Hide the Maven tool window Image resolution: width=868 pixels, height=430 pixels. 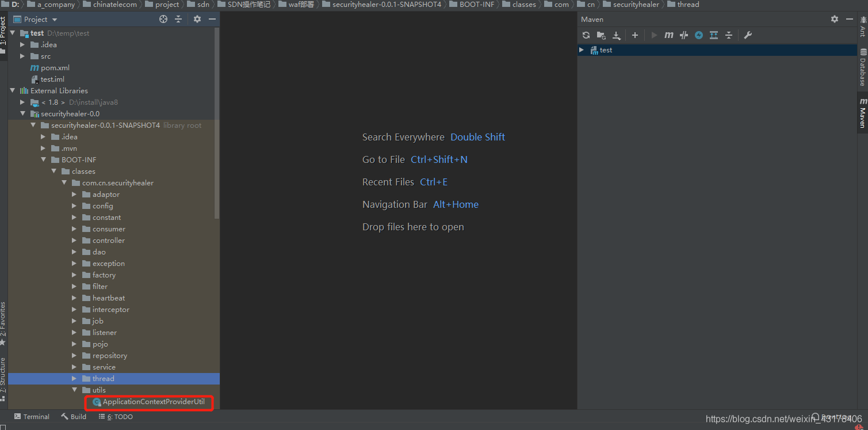tap(850, 19)
